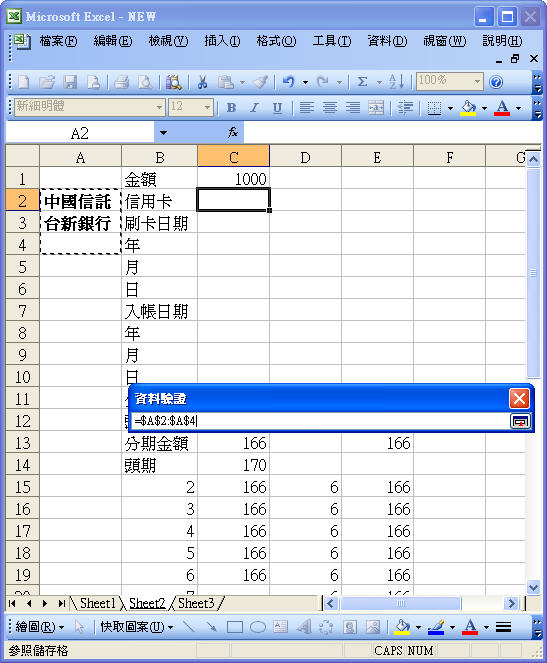Switch to the Sheet1 tab
547x663 pixels.
[97, 603]
